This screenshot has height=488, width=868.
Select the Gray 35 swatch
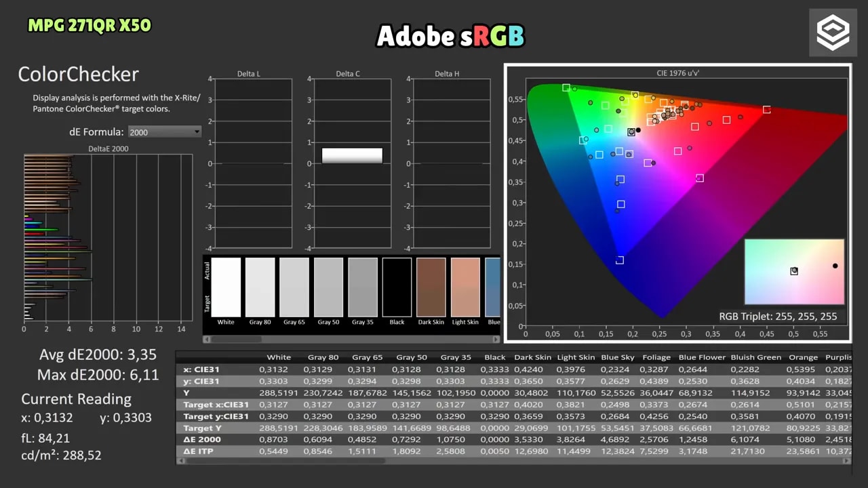click(x=363, y=287)
